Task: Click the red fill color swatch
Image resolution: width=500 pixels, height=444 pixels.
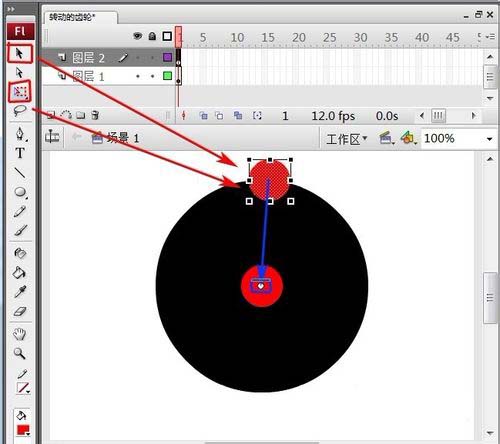Action: pos(22,430)
